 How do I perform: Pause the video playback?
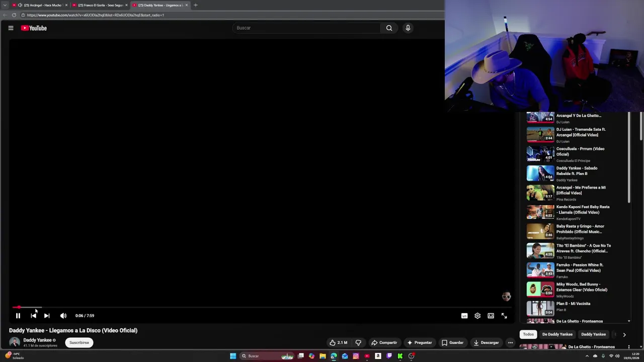pyautogui.click(x=18, y=316)
